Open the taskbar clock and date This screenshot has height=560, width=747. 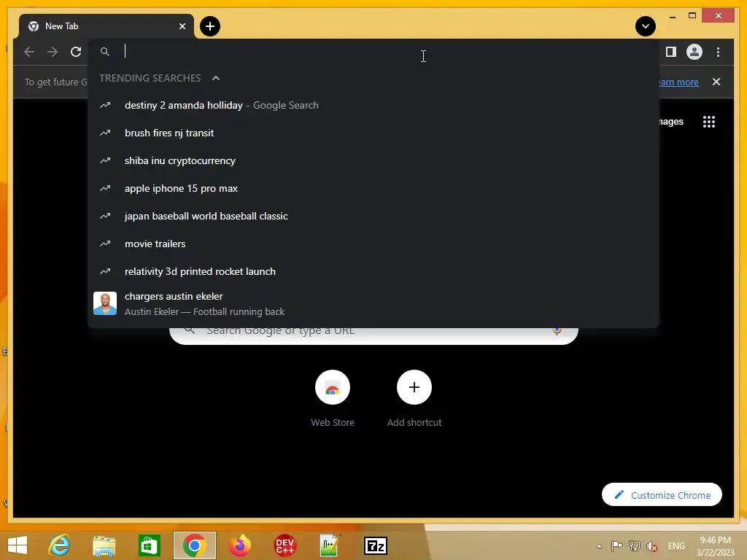click(x=715, y=545)
